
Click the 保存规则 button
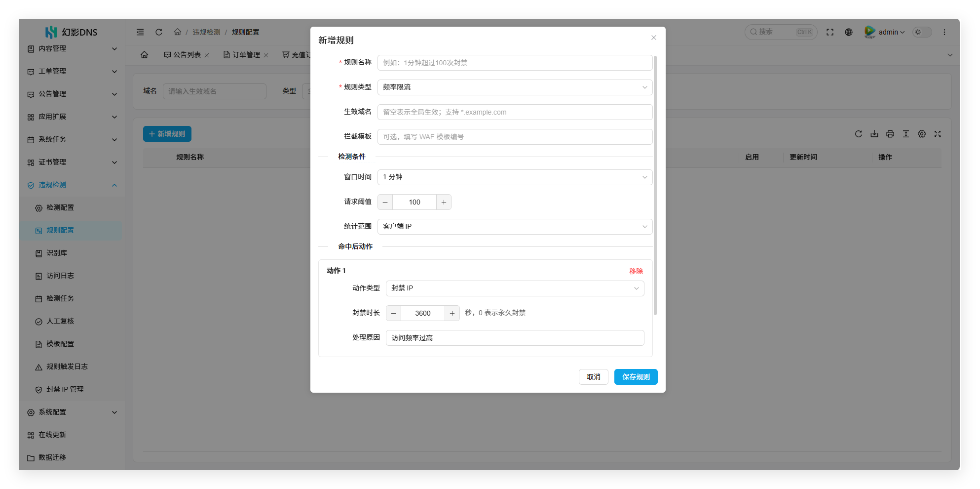coord(636,377)
